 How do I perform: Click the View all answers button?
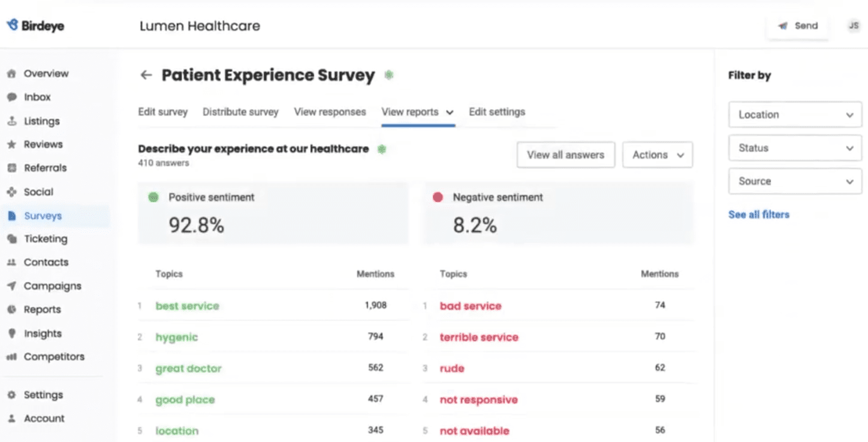[x=565, y=155]
